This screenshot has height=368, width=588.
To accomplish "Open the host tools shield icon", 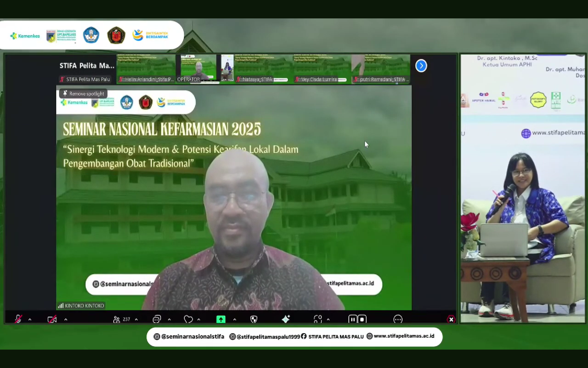I will click(254, 319).
